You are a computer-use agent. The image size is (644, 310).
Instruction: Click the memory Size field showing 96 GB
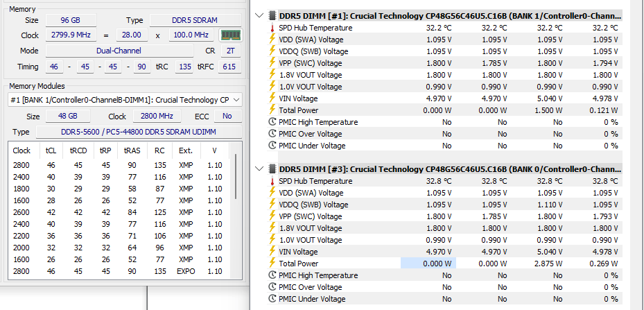71,20
